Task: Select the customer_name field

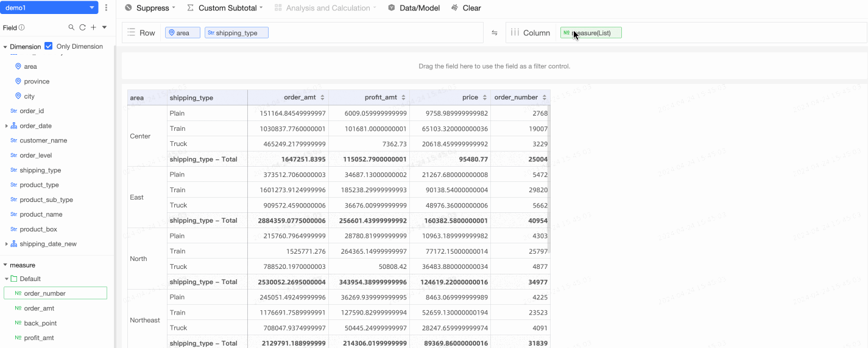Action: click(43, 141)
